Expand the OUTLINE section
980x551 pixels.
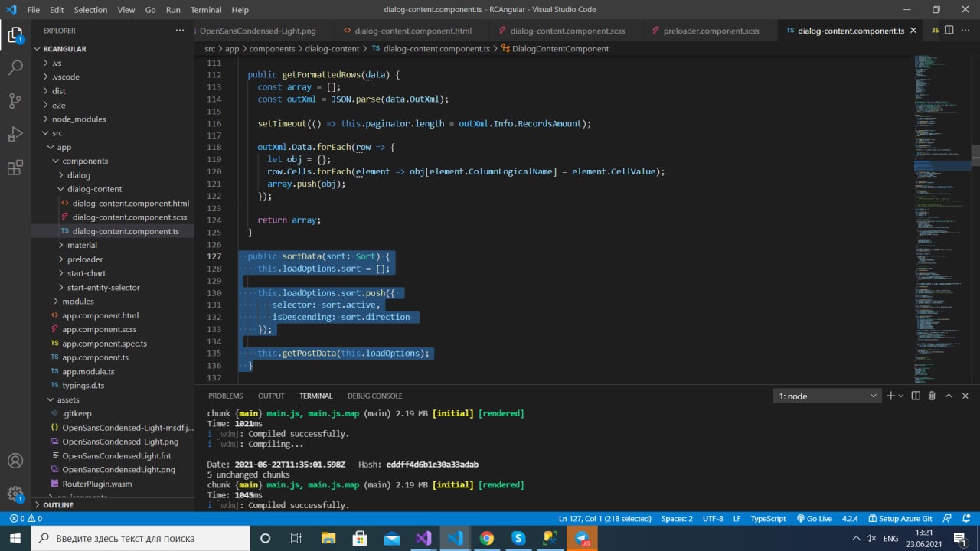(58, 505)
